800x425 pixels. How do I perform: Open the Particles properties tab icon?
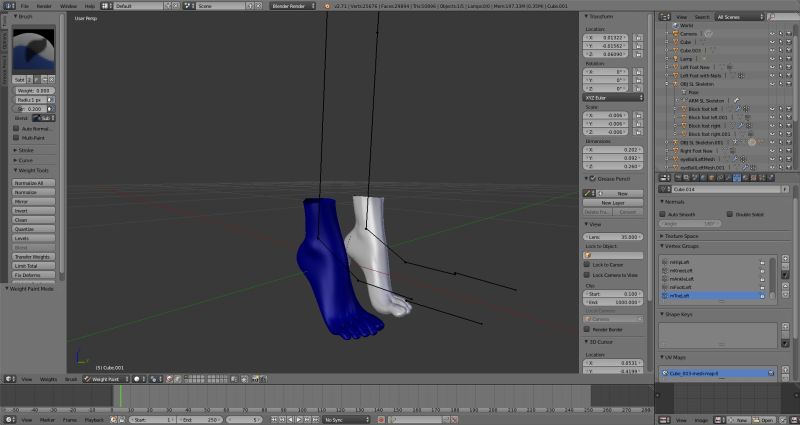(x=761, y=178)
